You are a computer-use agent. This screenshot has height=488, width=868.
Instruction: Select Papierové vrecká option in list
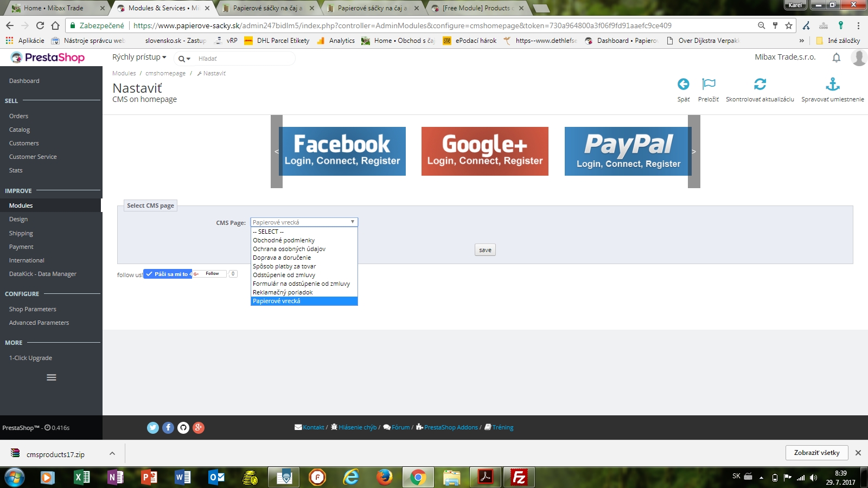tap(304, 301)
